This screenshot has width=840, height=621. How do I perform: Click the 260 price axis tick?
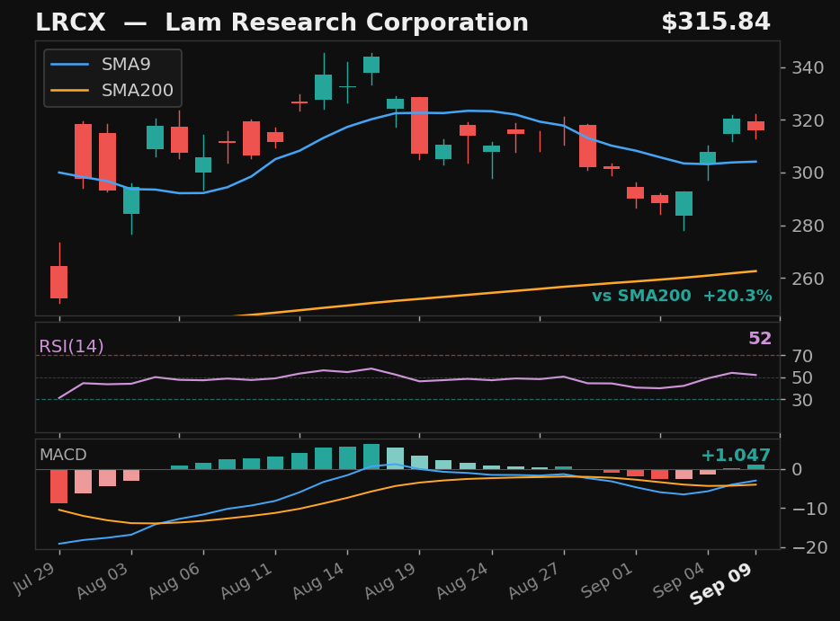point(808,279)
